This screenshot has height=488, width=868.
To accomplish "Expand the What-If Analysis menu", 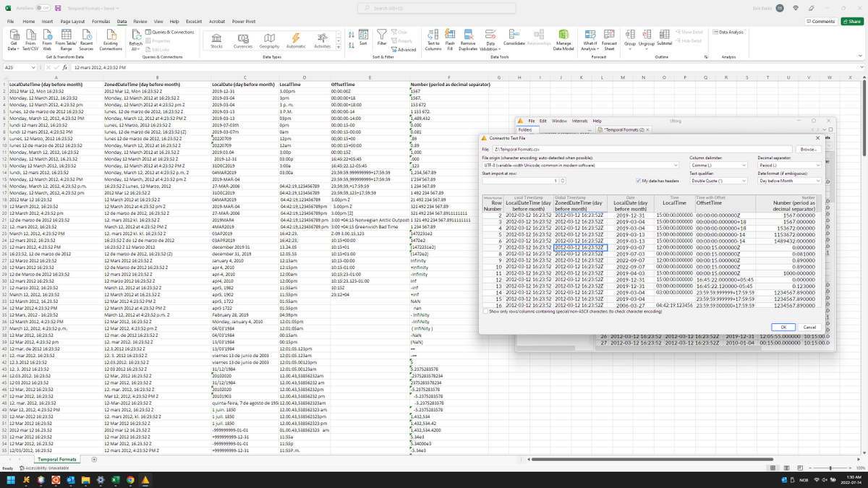I will 590,41.
